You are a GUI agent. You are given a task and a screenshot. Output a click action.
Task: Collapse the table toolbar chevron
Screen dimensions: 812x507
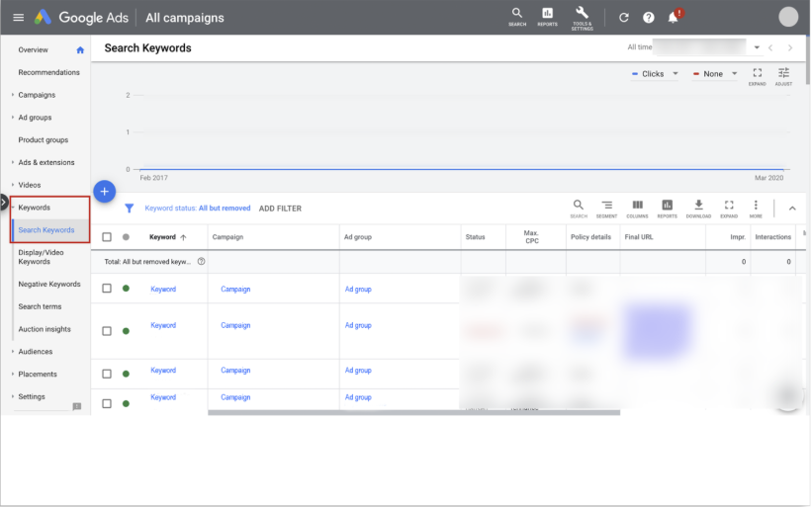[792, 209]
